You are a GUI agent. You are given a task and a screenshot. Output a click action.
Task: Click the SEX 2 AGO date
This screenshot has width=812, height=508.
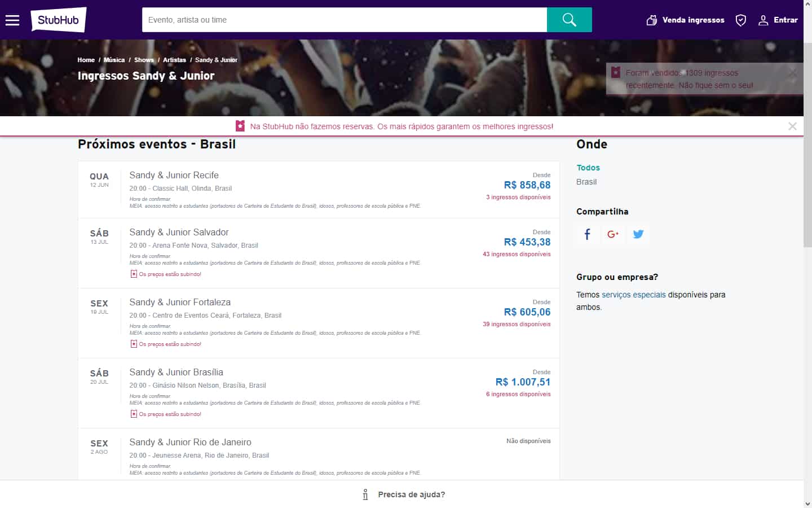(99, 447)
